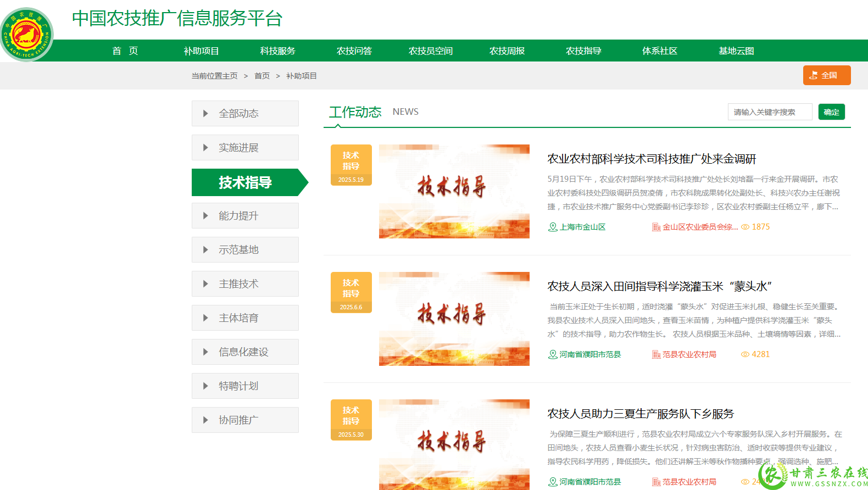Image resolution: width=868 pixels, height=490 pixels.
Task: Open 科技服务 navigation menu
Action: tap(278, 51)
